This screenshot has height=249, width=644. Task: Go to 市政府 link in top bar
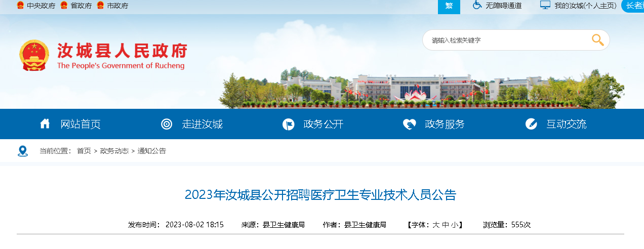117,6
